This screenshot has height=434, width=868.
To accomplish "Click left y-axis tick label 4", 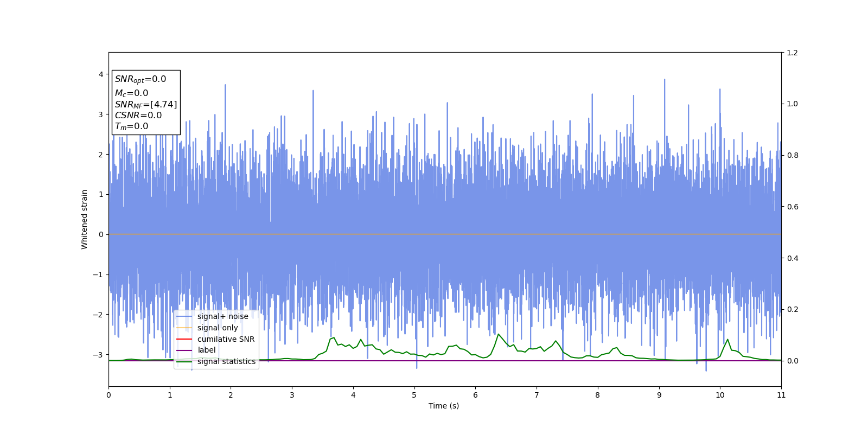I will pos(100,74).
